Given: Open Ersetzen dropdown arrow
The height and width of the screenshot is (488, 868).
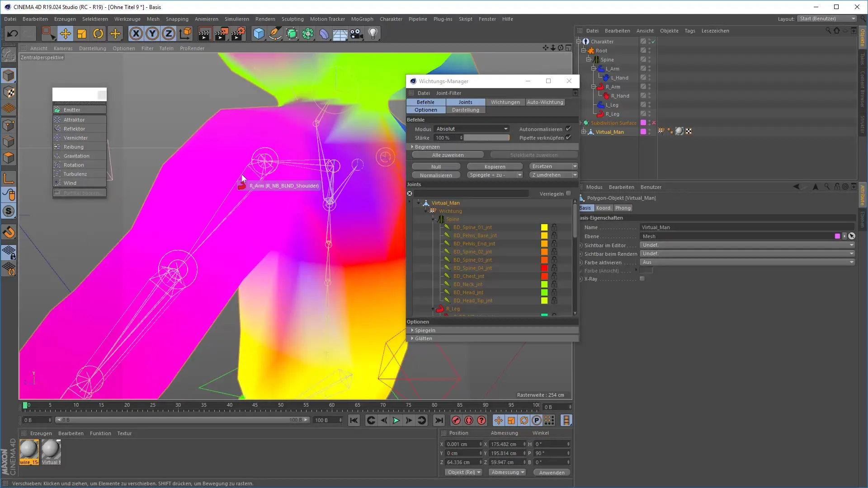Looking at the screenshot, I should point(575,166).
